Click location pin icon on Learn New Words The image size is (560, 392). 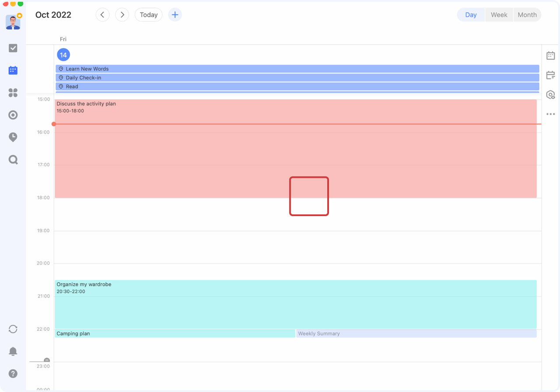(61, 69)
